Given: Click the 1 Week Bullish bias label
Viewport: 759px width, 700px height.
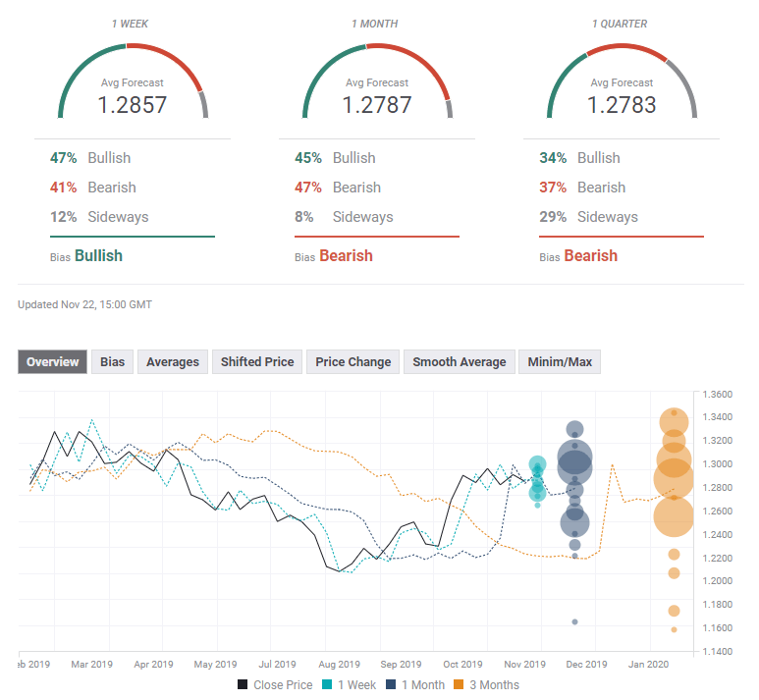Looking at the screenshot, I should [98, 255].
